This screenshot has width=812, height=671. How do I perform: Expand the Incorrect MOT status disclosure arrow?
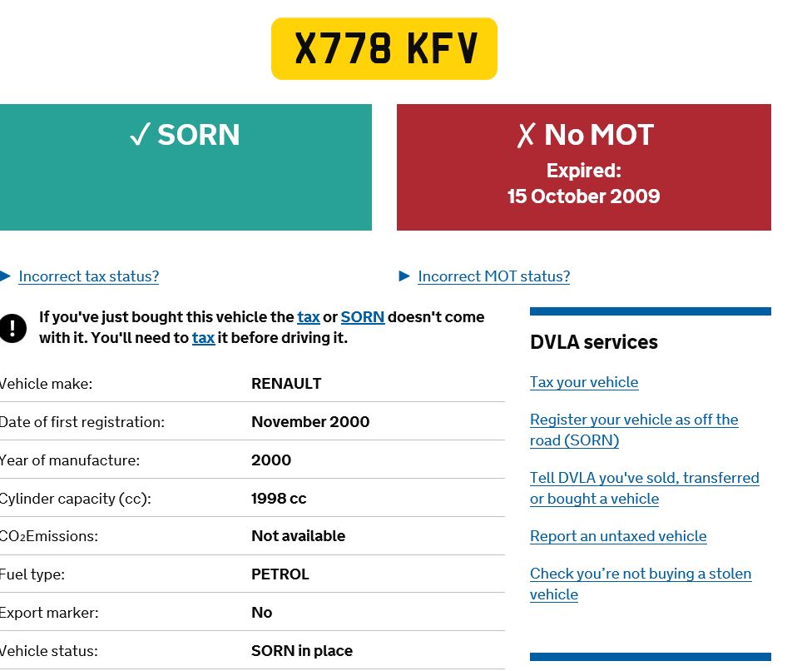click(x=405, y=276)
